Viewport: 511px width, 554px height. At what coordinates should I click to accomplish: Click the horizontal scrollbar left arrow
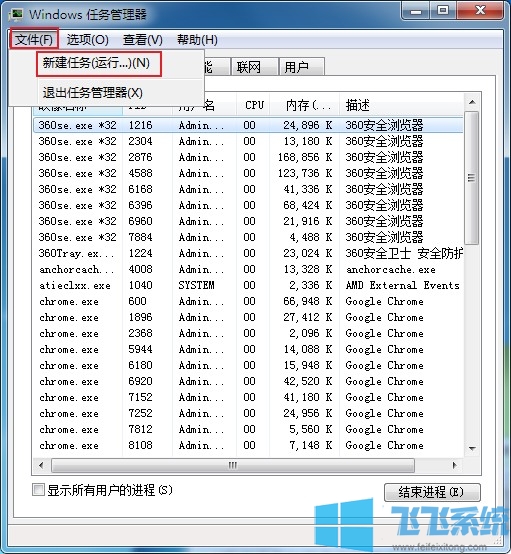[41, 465]
